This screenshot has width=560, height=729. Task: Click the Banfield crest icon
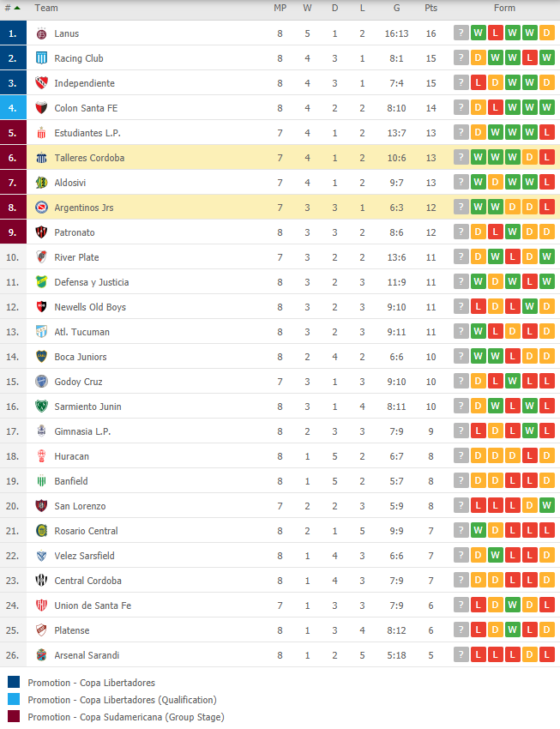[x=41, y=481]
